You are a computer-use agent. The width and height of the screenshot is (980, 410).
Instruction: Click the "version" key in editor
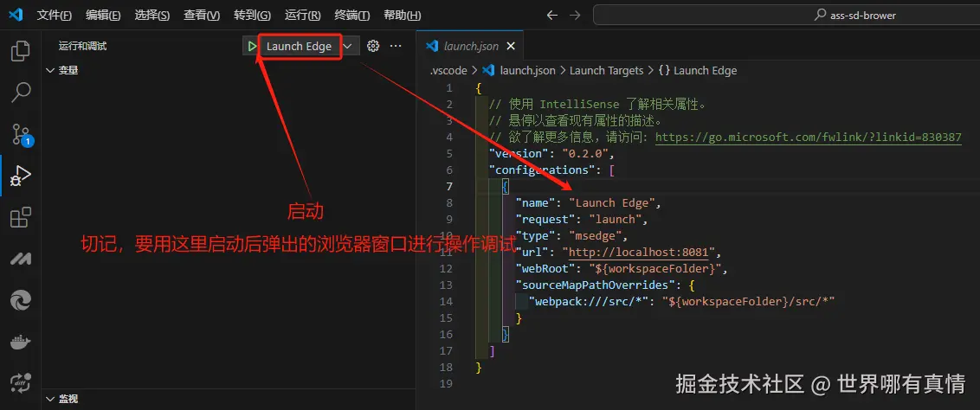pos(517,153)
